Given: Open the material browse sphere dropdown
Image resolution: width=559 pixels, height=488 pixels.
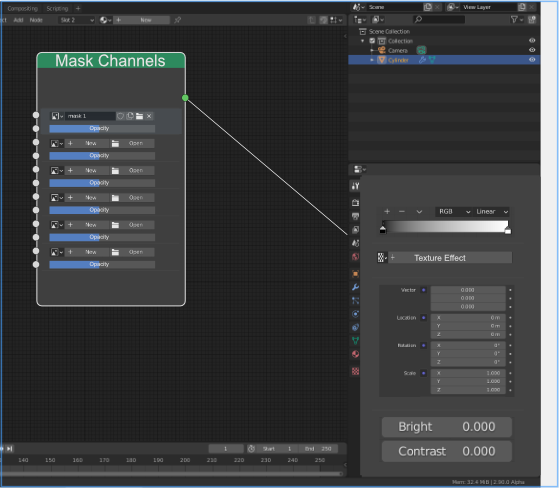Looking at the screenshot, I should [106, 20].
